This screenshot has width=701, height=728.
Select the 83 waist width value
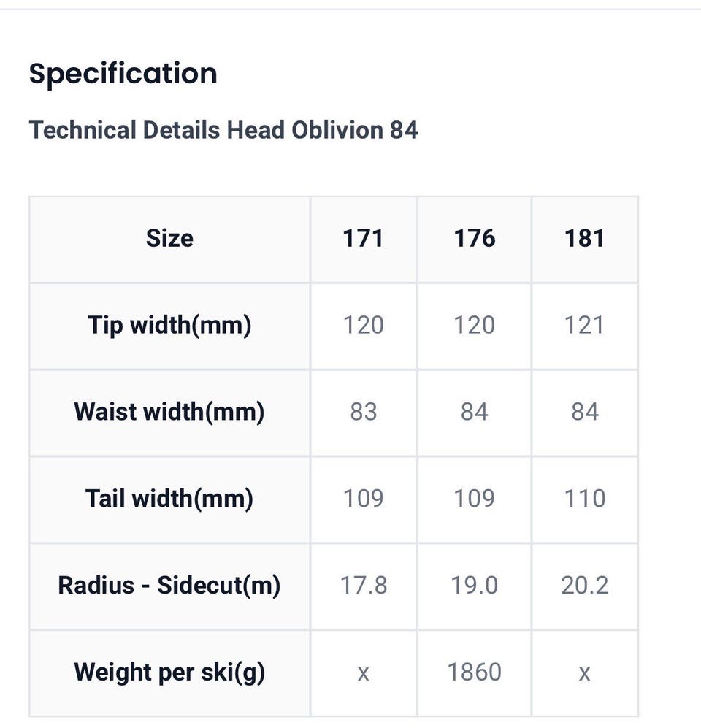[363, 412]
